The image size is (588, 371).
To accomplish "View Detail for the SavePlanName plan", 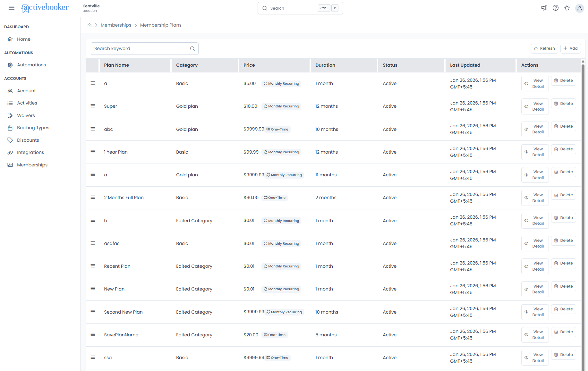I will pos(535,335).
